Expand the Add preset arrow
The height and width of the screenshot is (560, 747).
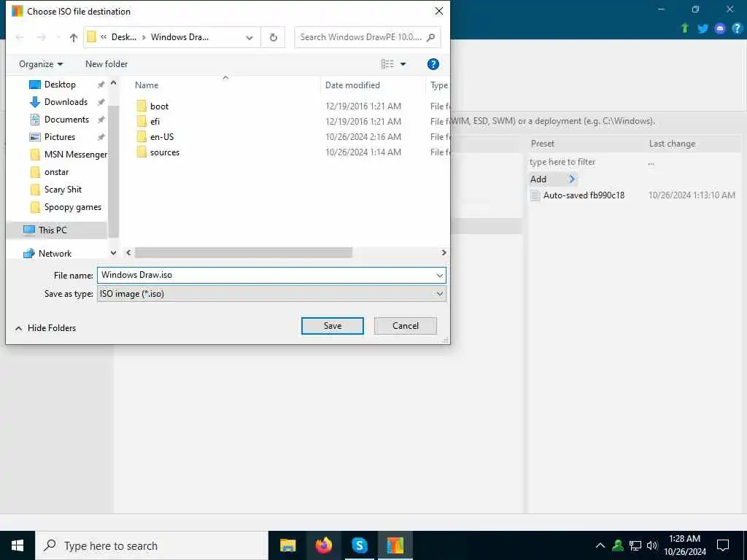(x=572, y=179)
